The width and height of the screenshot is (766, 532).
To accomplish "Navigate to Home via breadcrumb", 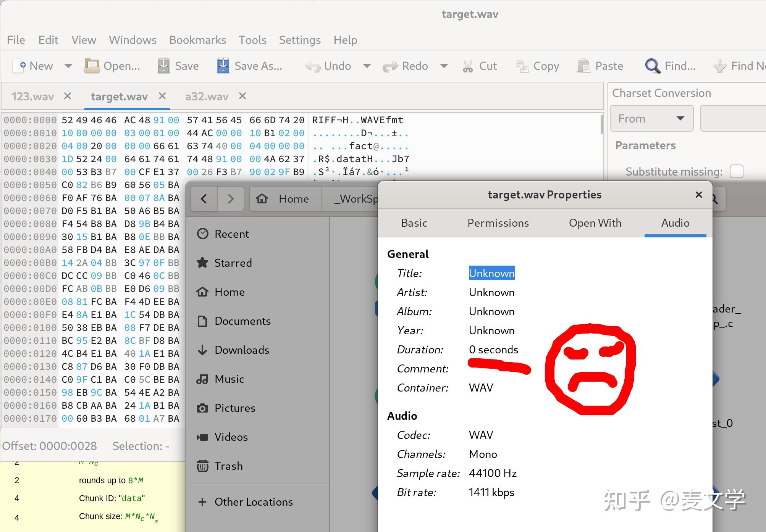I will point(284,198).
